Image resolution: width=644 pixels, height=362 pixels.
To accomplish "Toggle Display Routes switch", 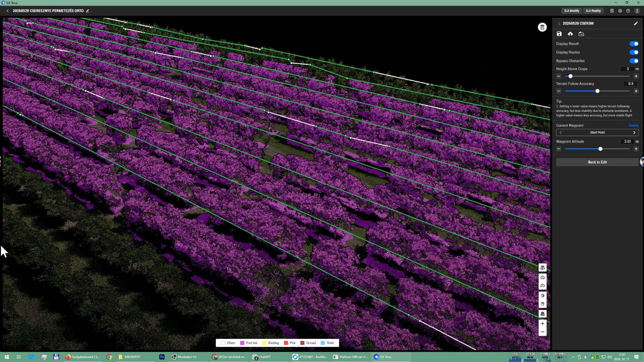I will point(634,52).
